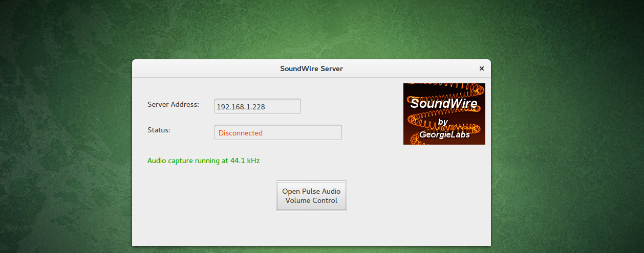Viewport: 644px width, 253px height.
Task: Click the SoundWire GeorgieLabs logo image
Action: (444, 114)
